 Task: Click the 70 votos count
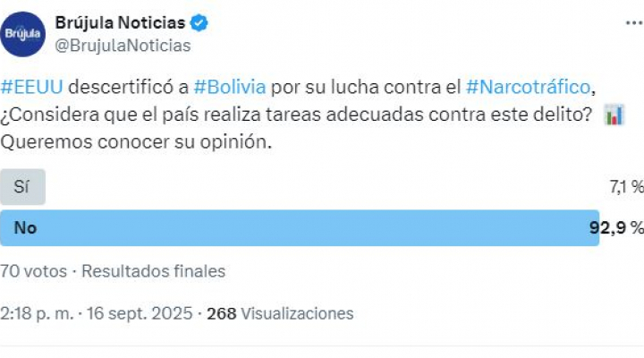click(33, 271)
